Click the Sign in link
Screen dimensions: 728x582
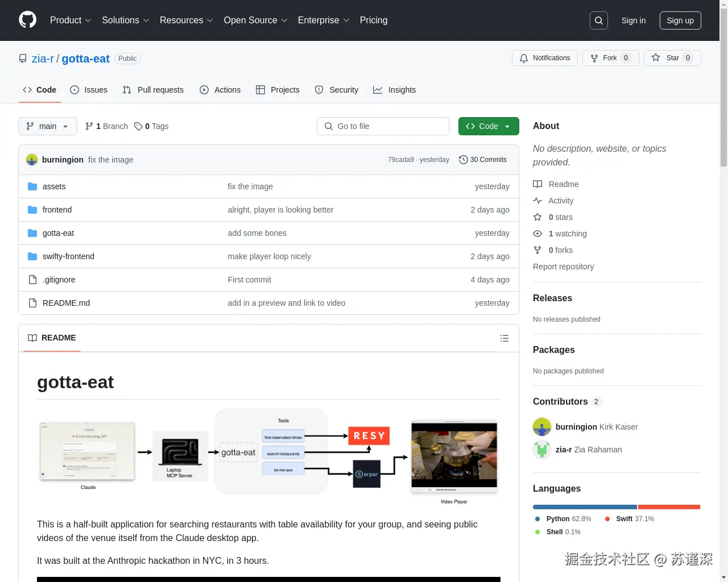click(x=634, y=20)
